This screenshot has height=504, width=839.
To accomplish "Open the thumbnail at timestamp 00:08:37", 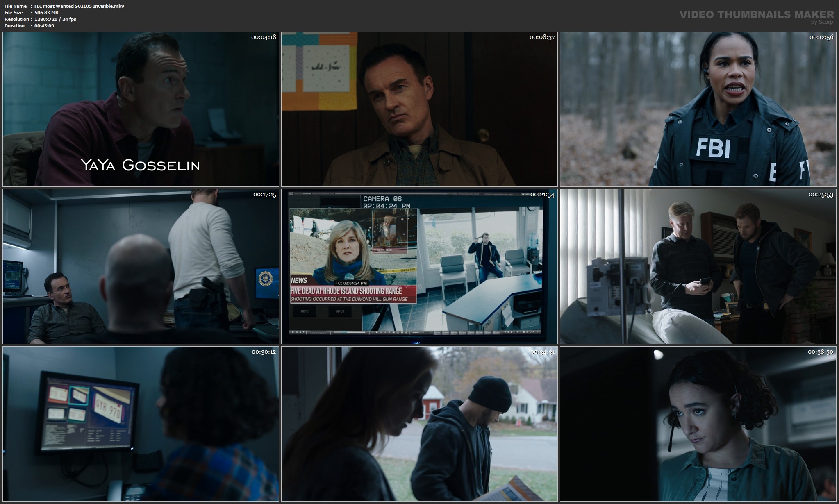I will tap(419, 109).
